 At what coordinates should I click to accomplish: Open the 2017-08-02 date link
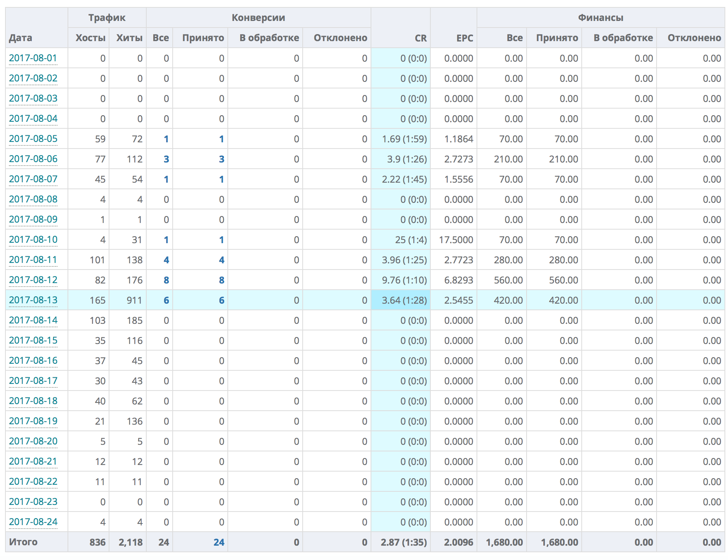33,78
